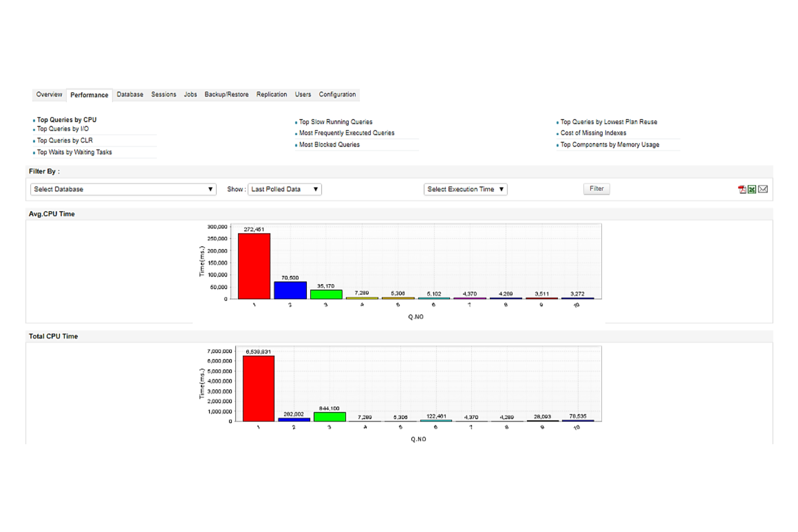Open Most Blocked Queries view
The width and height of the screenshot is (798, 532).
click(x=329, y=144)
